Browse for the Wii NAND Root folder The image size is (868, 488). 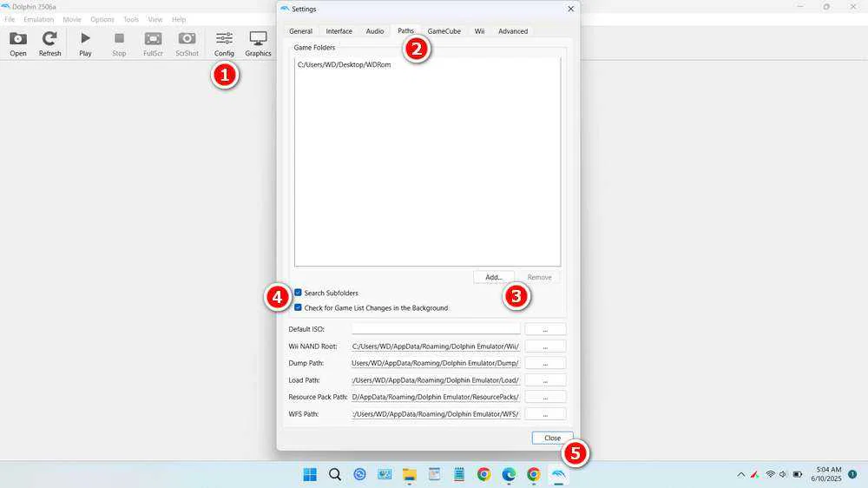tap(545, 346)
